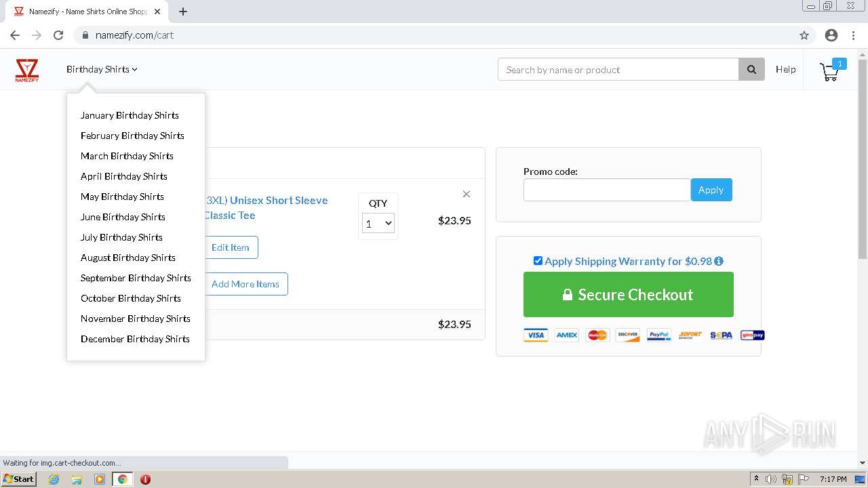The image size is (868, 488).
Task: Click the SEPA payment icon
Action: click(x=721, y=335)
